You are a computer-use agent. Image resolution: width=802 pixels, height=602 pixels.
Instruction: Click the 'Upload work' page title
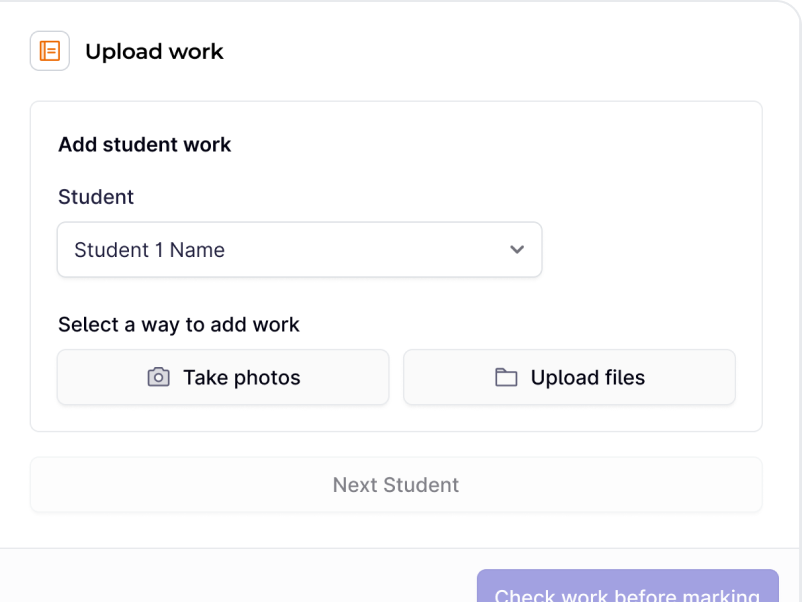[154, 52]
